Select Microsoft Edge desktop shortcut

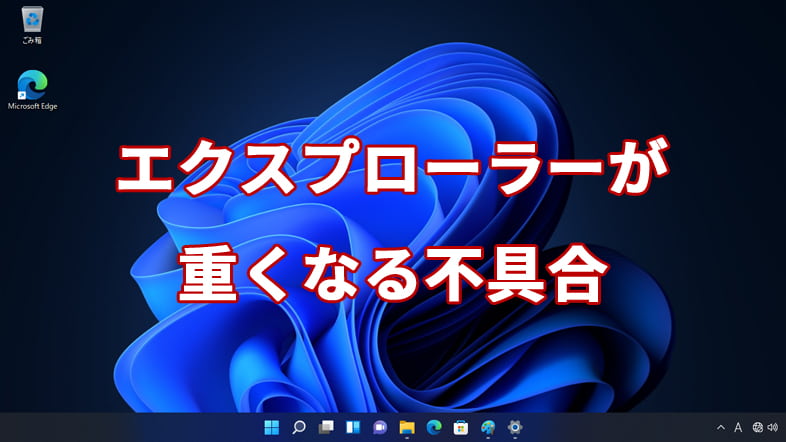(x=32, y=85)
